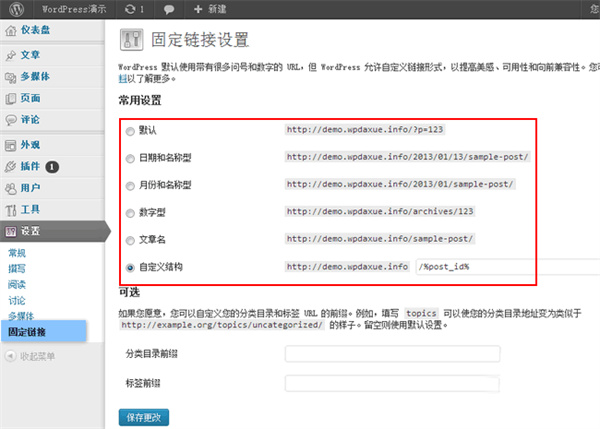Click the 用户 users icon
This screenshot has height=429, width=600.
tap(11, 189)
